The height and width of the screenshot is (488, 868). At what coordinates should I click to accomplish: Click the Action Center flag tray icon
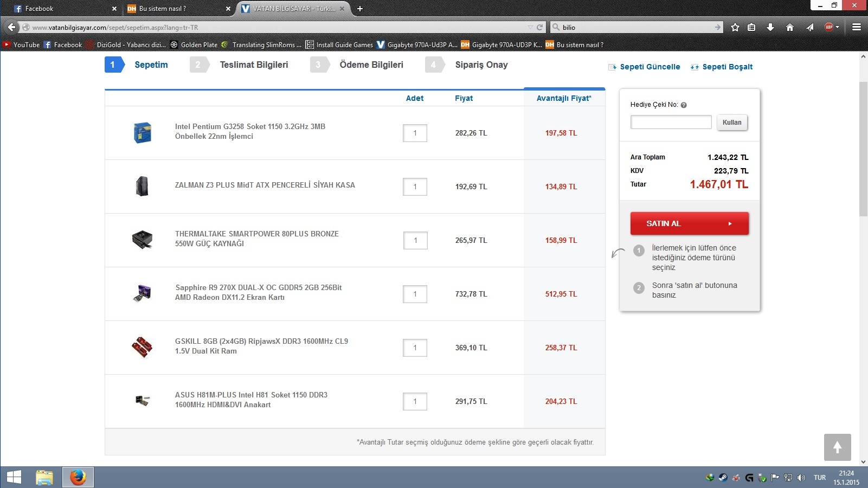point(775,478)
